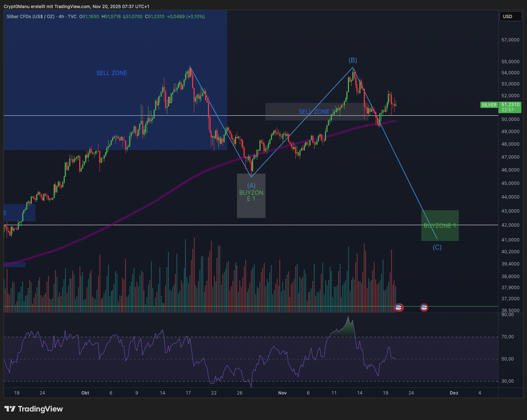
Task: Click the current price countdown label 51,2310
Action: coord(510,105)
